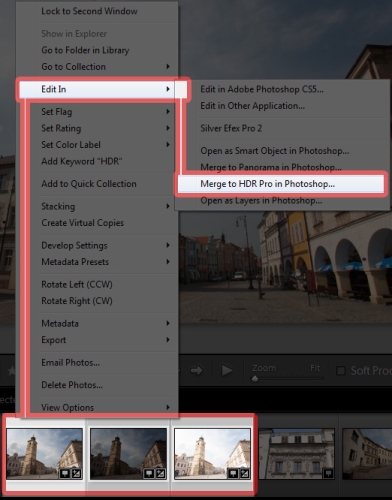Click develop adjustments badge on first thumbnail

pos(77,473)
